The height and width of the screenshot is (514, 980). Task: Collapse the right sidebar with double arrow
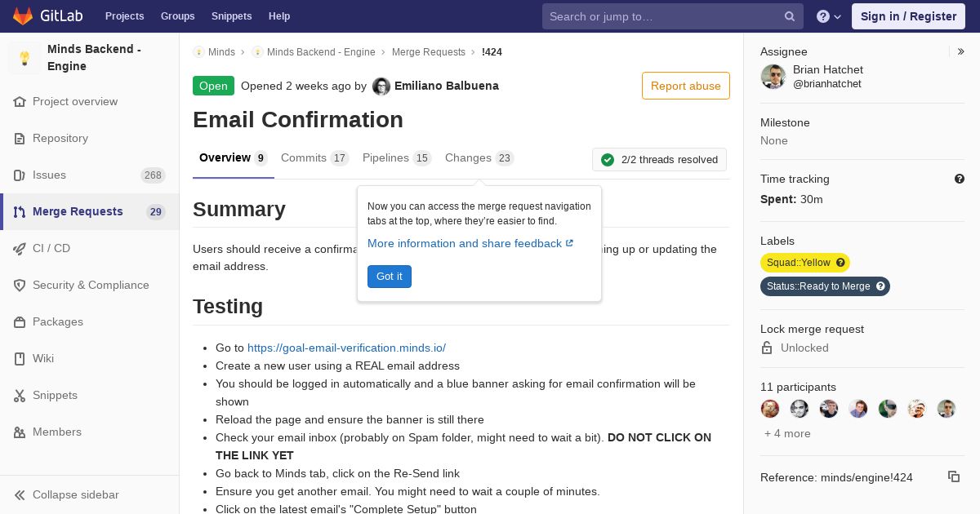click(x=961, y=51)
